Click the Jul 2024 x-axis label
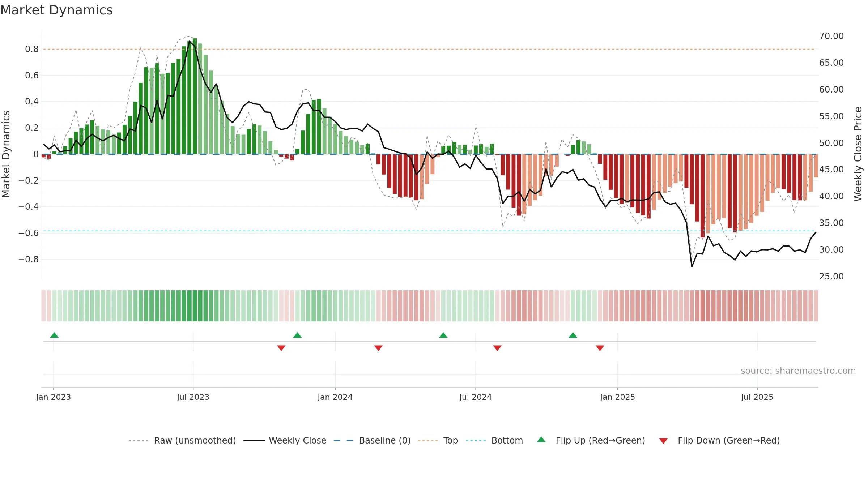The width and height of the screenshot is (868, 488). pyautogui.click(x=476, y=397)
